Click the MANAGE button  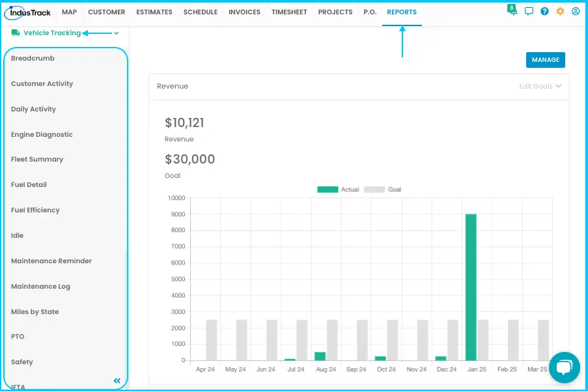pos(545,60)
